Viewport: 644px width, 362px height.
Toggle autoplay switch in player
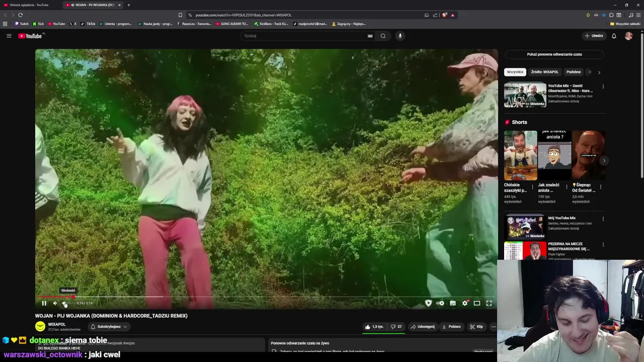click(441, 303)
